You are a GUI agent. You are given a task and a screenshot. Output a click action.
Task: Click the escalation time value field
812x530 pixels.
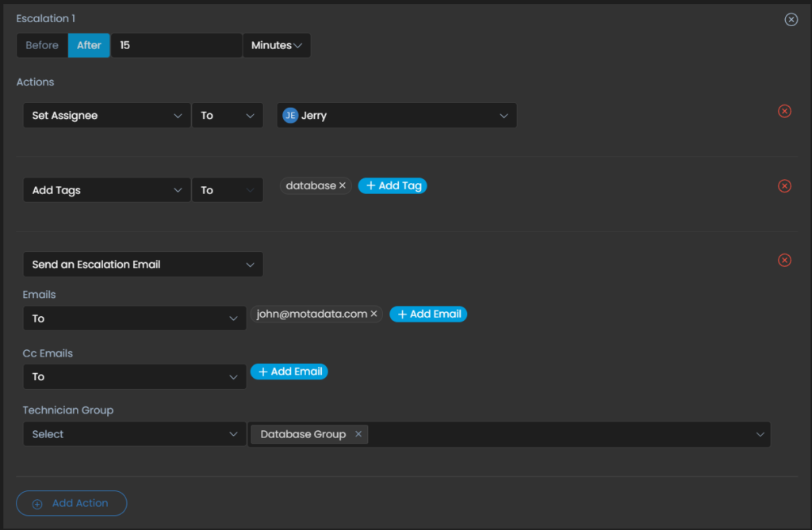coord(176,45)
